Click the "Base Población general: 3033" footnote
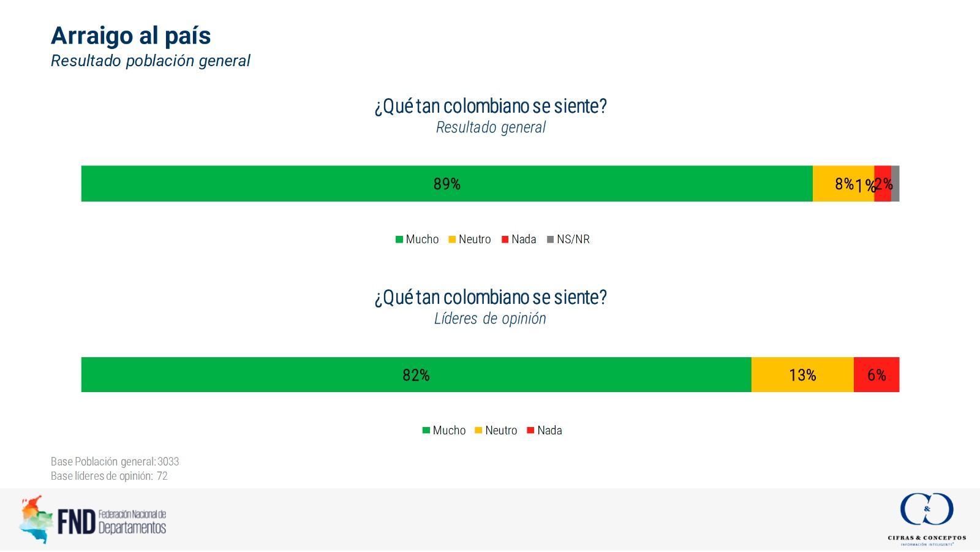This screenshot has width=980, height=552. coord(115,461)
